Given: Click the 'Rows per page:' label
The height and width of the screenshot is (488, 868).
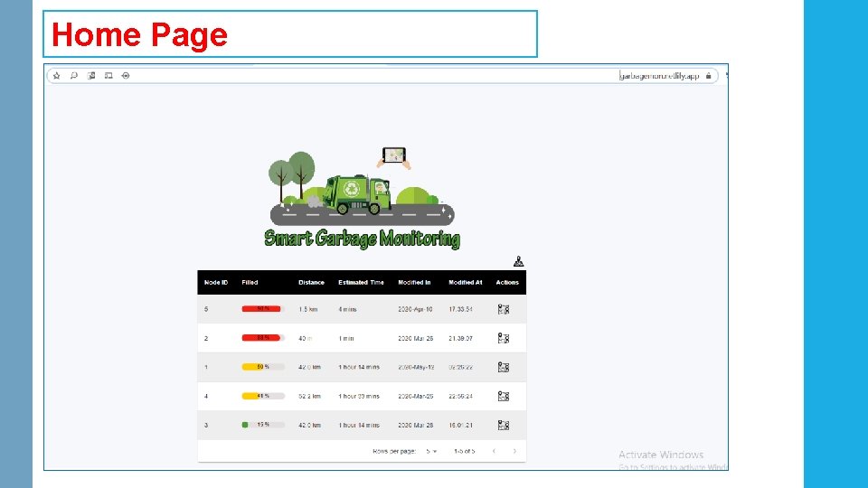Looking at the screenshot, I should coord(394,452).
